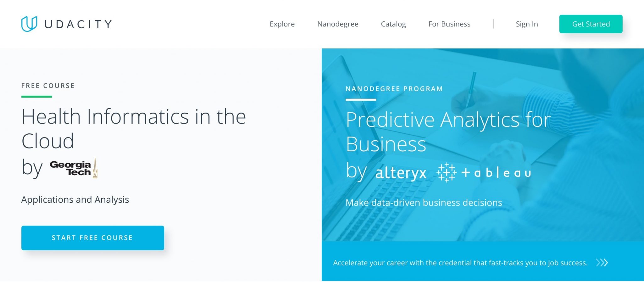Open the Nanodegree nav item
Image resolution: width=644 pixels, height=302 pixels.
[338, 24]
